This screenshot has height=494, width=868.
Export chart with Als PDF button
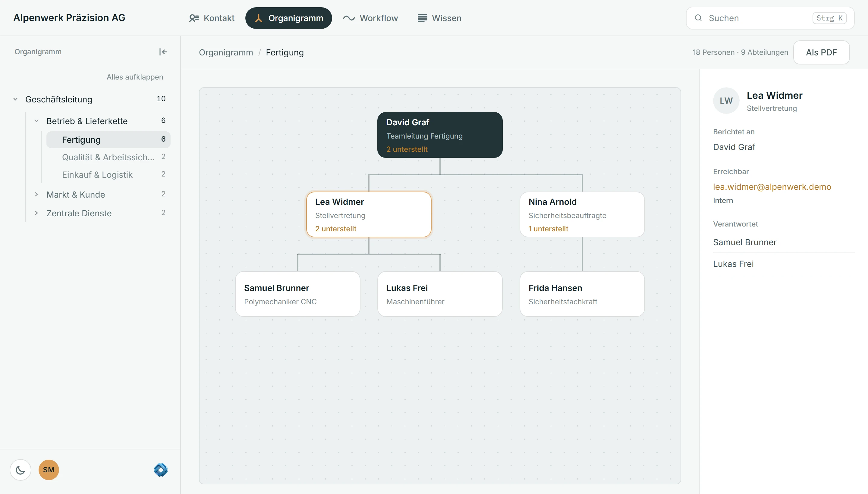pos(822,52)
